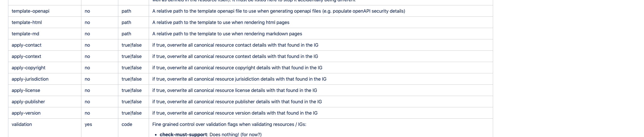Select the apply-copyright parameter name
This screenshot has height=137, width=644.
pos(29,68)
